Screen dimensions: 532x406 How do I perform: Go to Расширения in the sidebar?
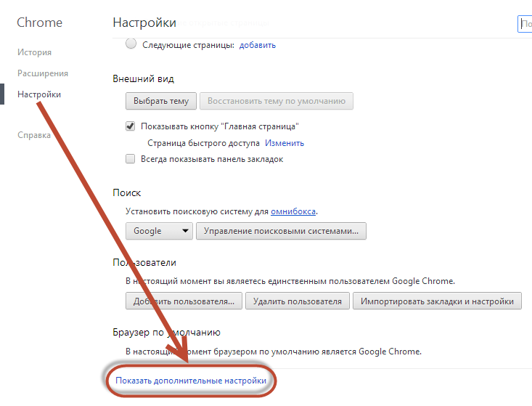(x=43, y=73)
